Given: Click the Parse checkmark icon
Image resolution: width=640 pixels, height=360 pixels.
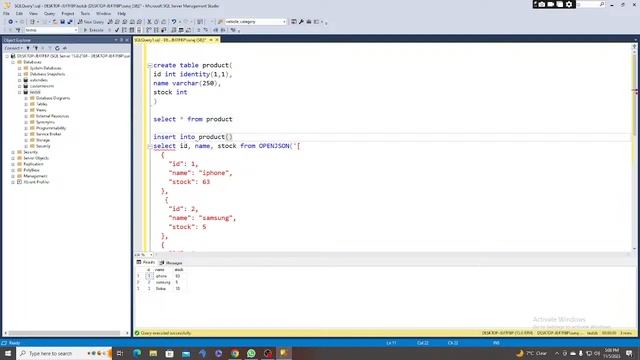Looking at the screenshot, I should click(x=117, y=30).
